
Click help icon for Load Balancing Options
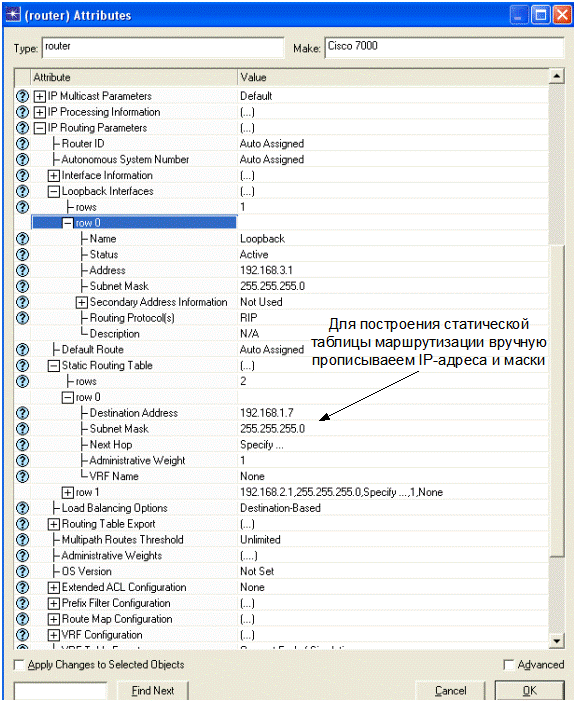(22, 508)
